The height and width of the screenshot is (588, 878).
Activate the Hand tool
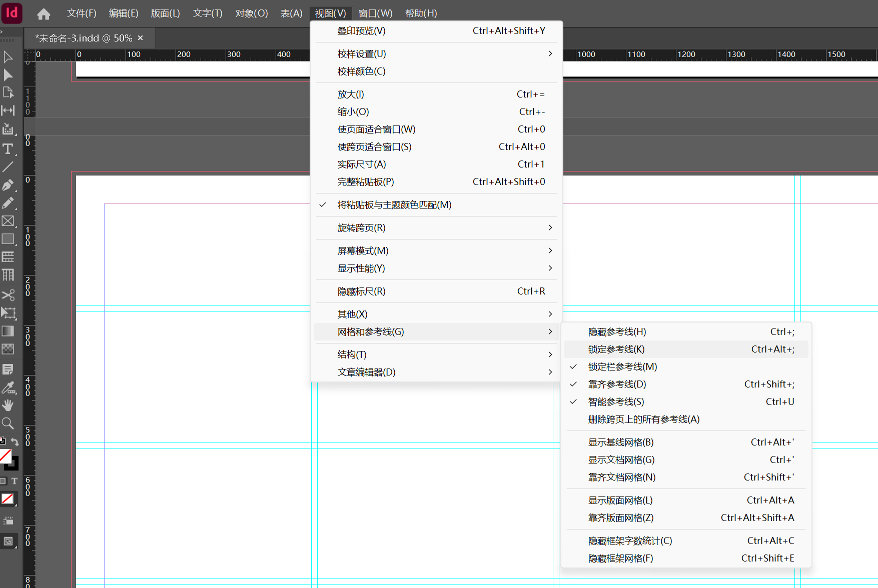click(8, 405)
